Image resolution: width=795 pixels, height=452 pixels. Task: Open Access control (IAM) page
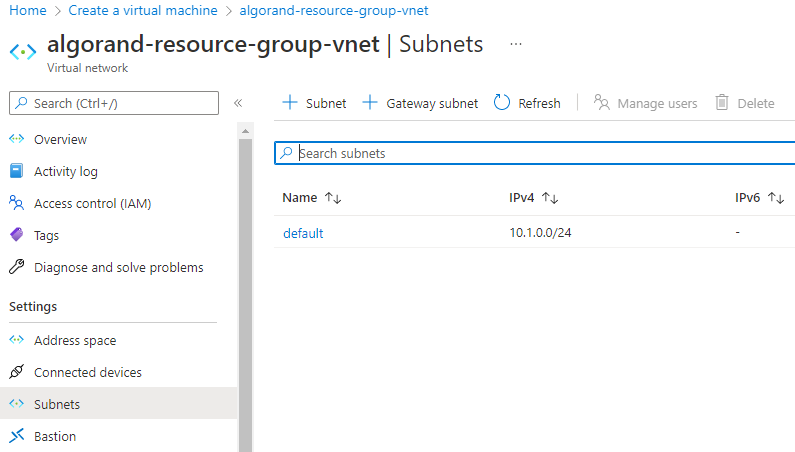click(x=93, y=203)
